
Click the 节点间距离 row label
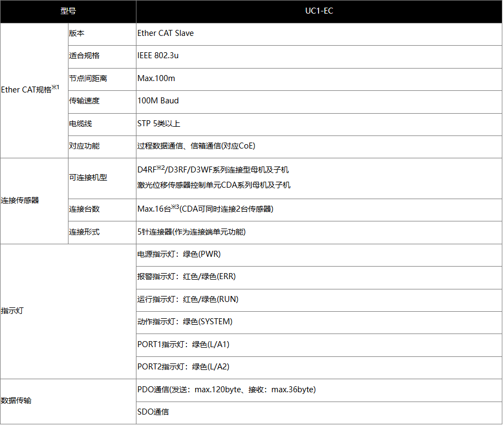point(84,79)
